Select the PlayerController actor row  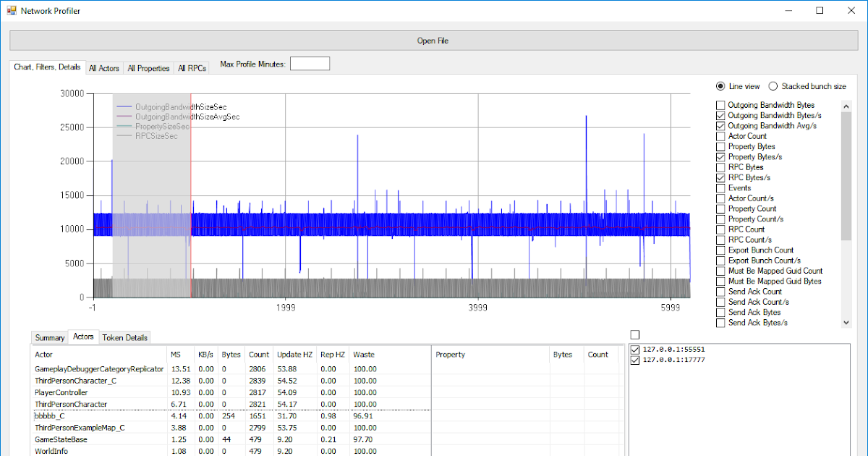231,392
